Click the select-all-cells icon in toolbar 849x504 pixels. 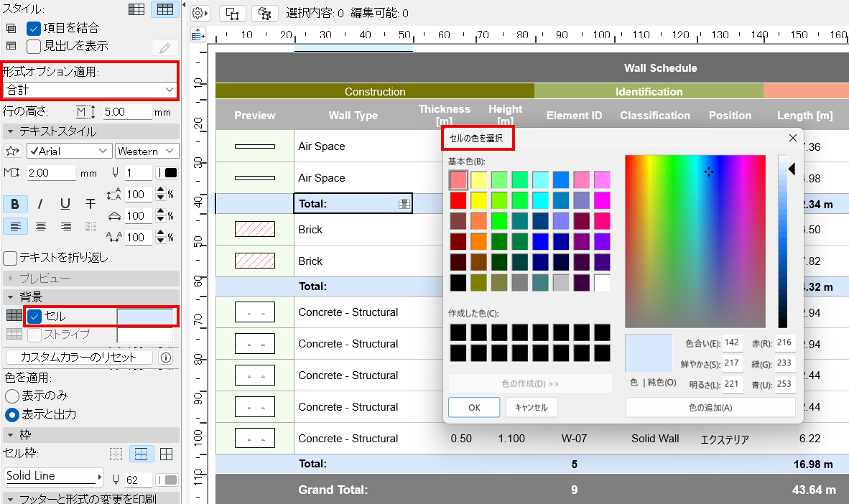(x=232, y=14)
